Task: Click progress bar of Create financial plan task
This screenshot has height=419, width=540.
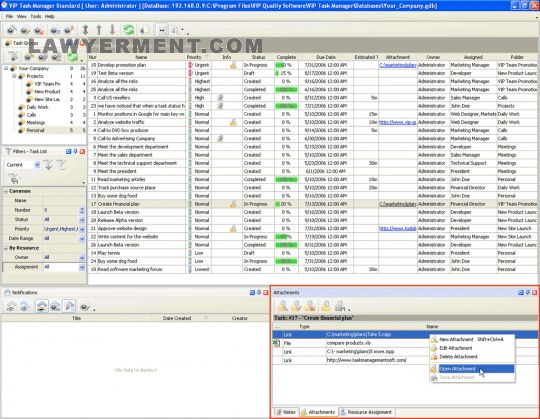Action: pos(286,204)
